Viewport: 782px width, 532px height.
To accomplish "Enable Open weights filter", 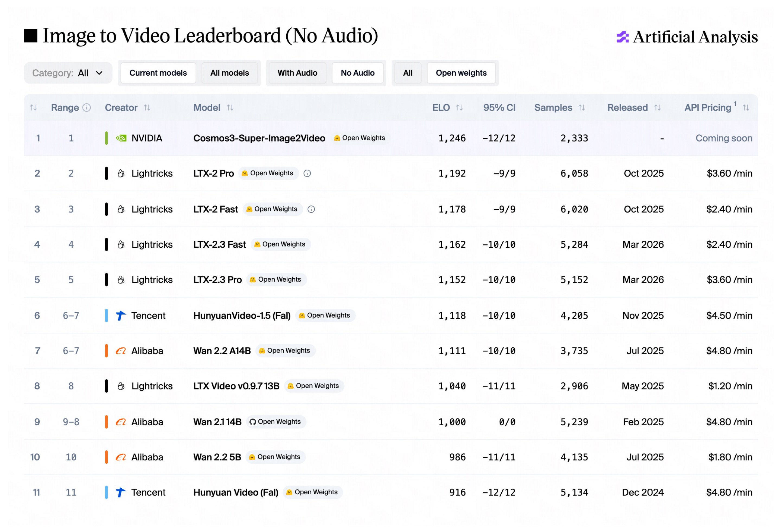I will click(x=461, y=73).
